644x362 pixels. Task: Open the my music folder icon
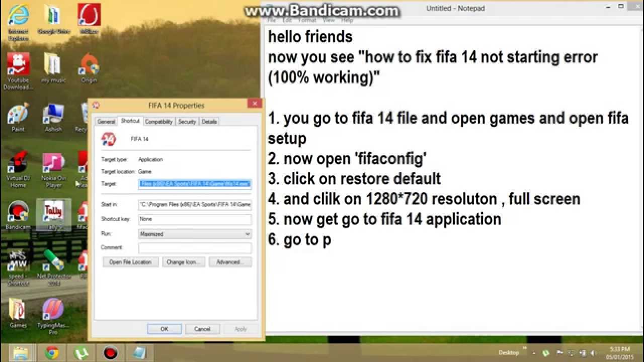point(53,68)
